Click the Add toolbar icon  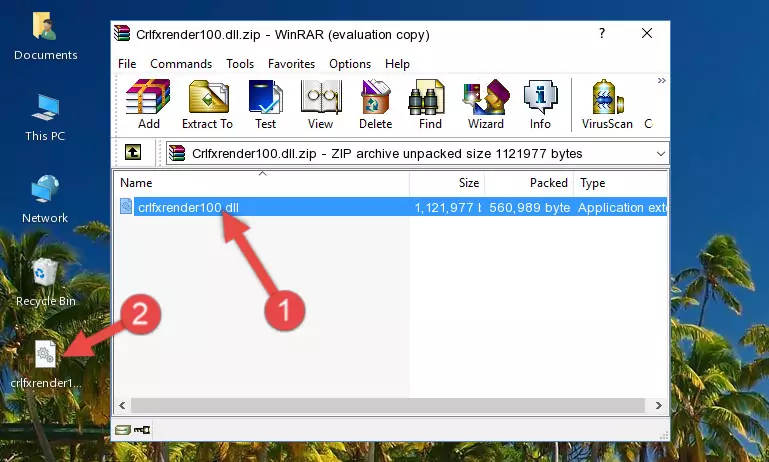[148, 104]
